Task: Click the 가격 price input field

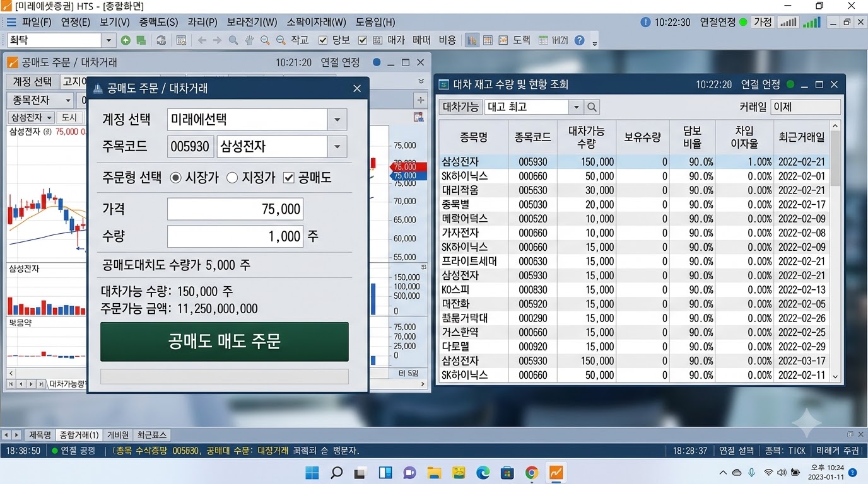Action: click(235, 209)
